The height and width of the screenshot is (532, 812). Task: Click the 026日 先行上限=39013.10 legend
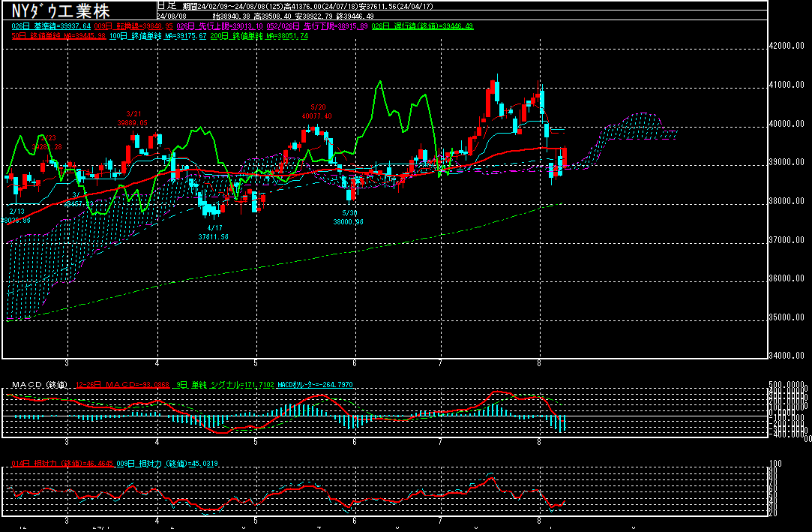pyautogui.click(x=220, y=26)
